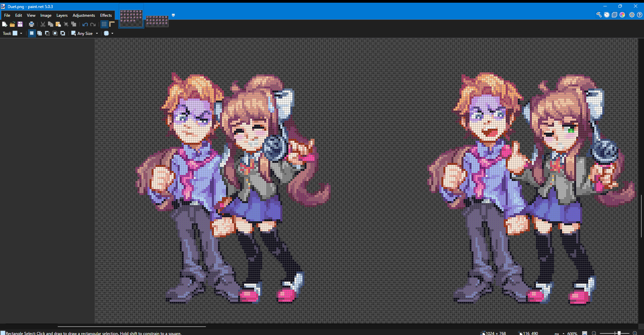Click the Undo arrow icon
Viewport: 644px width, 335px height.
pos(85,24)
